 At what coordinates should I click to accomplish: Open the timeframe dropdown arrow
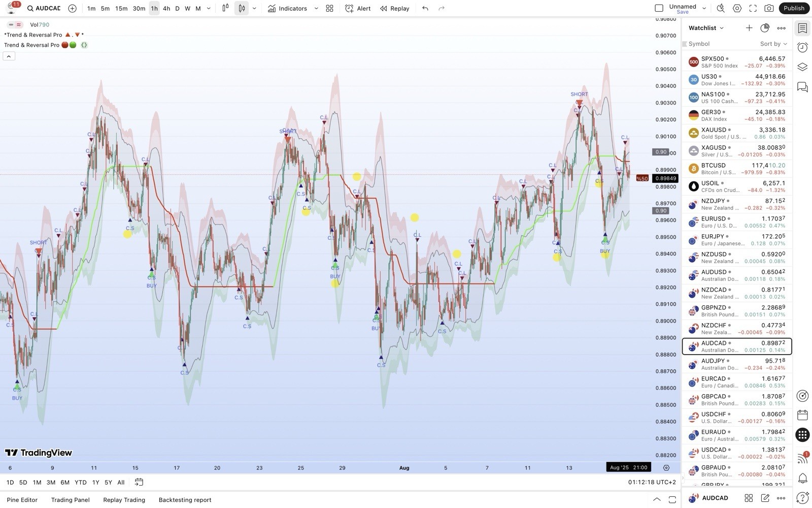(209, 8)
